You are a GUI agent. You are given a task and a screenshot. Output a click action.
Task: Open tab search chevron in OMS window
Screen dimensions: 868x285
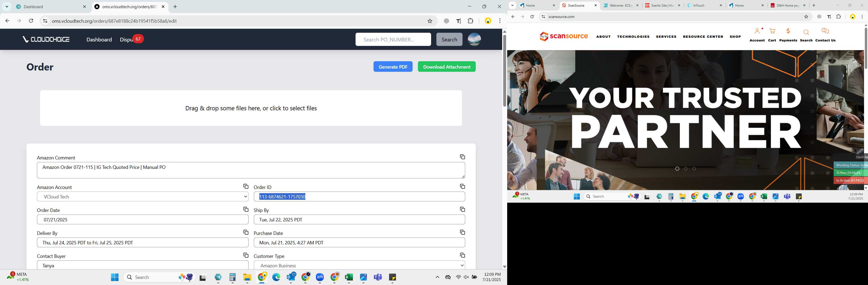pyautogui.click(x=7, y=7)
